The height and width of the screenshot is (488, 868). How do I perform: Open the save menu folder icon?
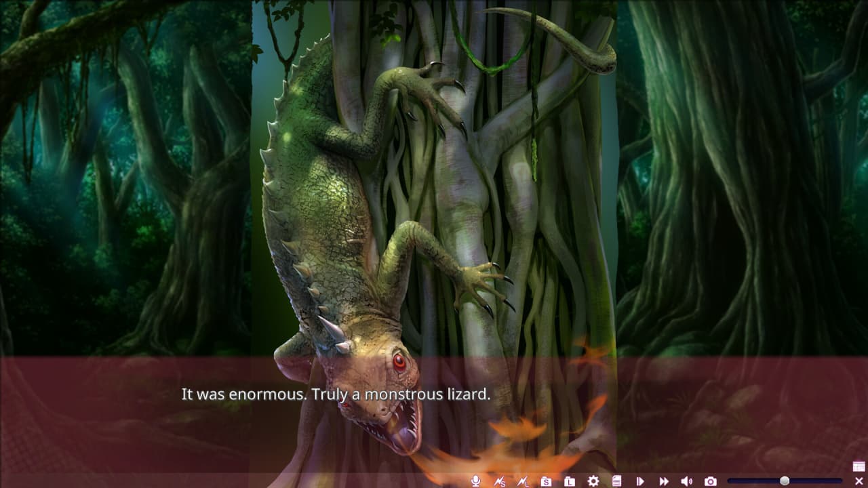[x=546, y=481]
